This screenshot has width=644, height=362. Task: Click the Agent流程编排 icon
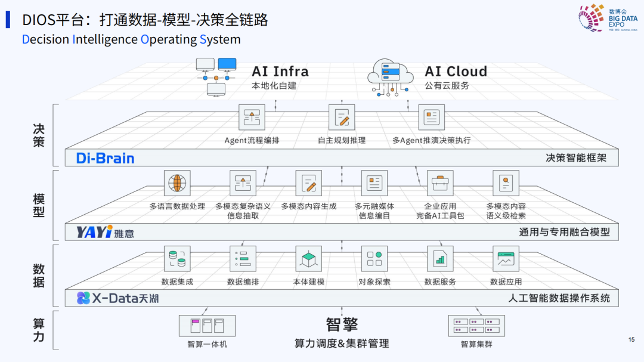coord(252,117)
